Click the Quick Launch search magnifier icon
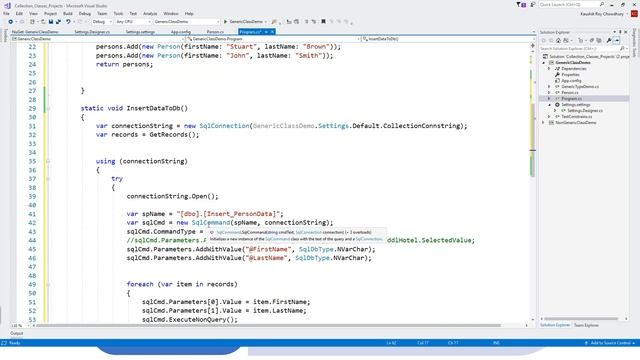 tap(602, 4)
